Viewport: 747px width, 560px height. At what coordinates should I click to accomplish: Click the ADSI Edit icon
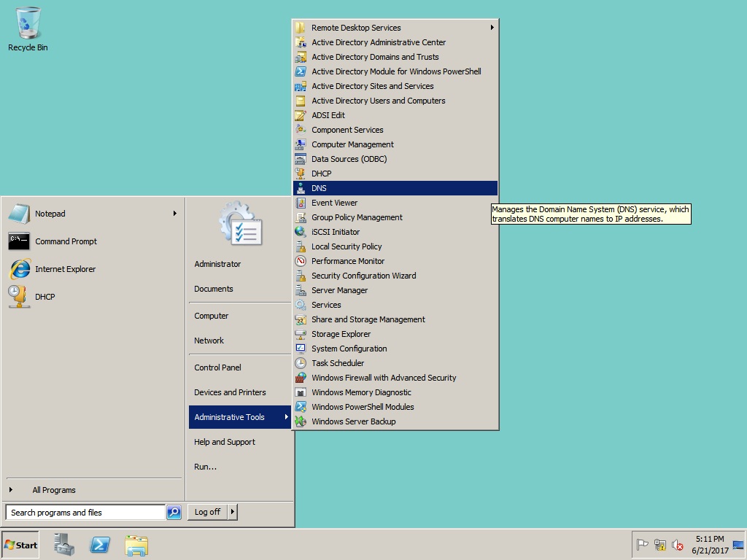click(x=300, y=115)
